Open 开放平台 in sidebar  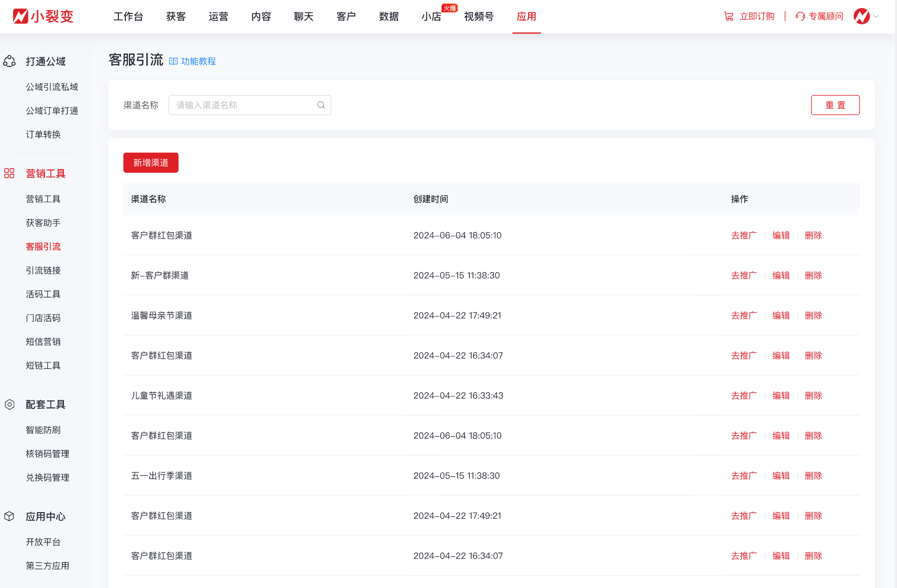(x=43, y=542)
